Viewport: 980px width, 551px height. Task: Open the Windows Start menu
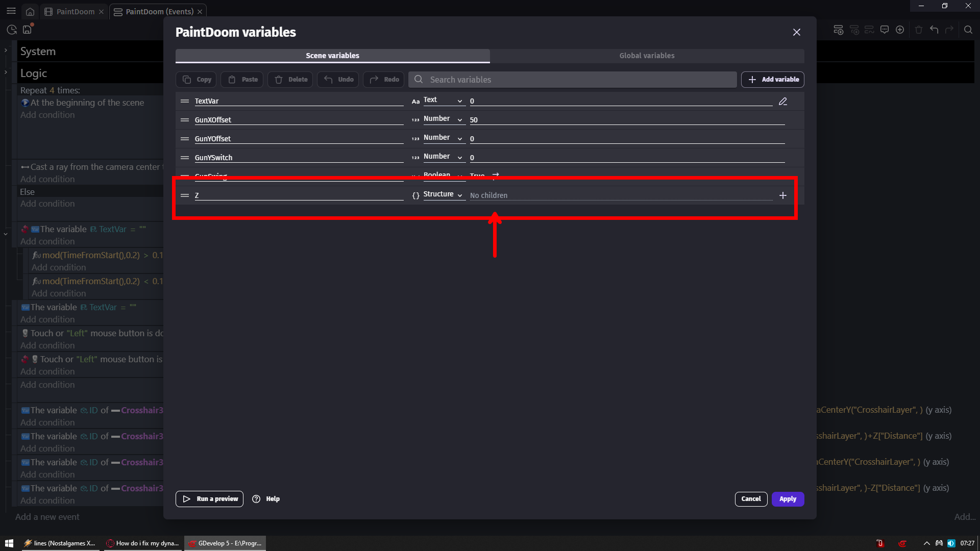coord(9,543)
